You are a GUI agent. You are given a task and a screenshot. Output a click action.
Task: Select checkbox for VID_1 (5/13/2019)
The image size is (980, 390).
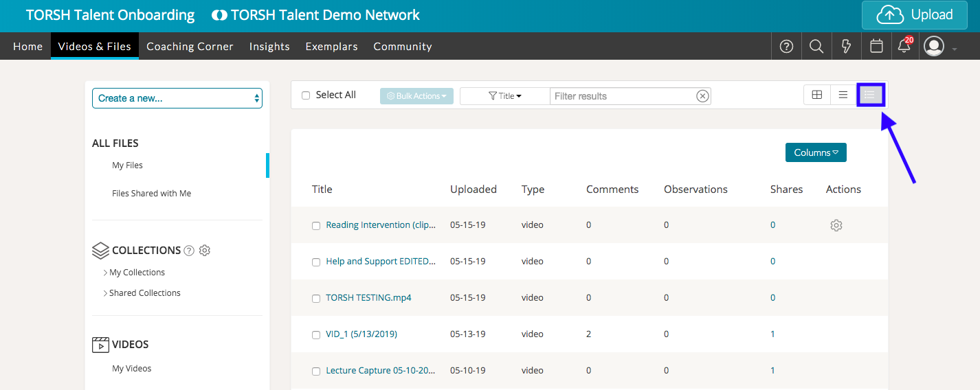click(x=316, y=335)
